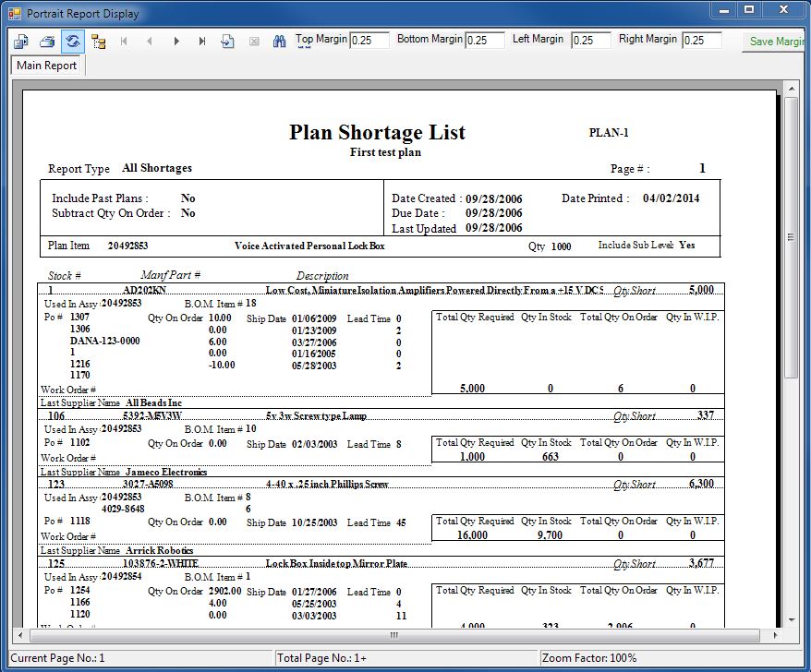This screenshot has height=672, width=811.
Task: Click the All Shortages report type value
Action: pyautogui.click(x=157, y=168)
